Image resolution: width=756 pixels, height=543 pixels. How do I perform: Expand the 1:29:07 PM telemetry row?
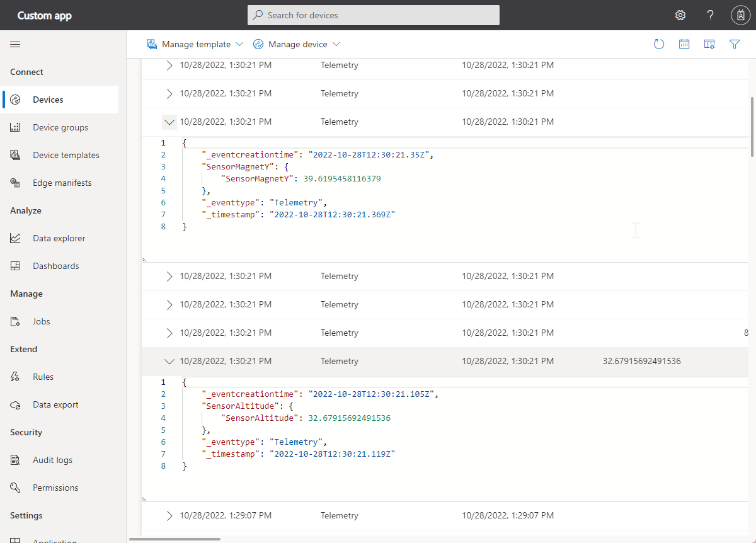point(168,515)
